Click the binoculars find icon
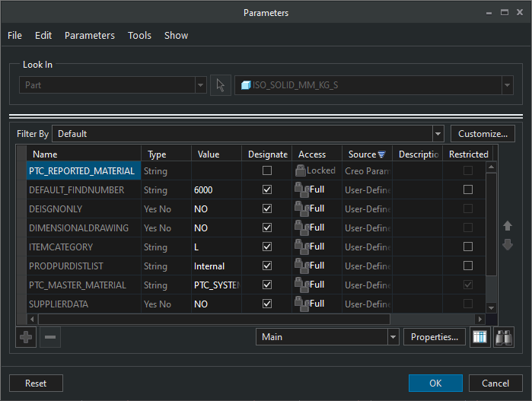This screenshot has height=401, width=532. tap(504, 337)
